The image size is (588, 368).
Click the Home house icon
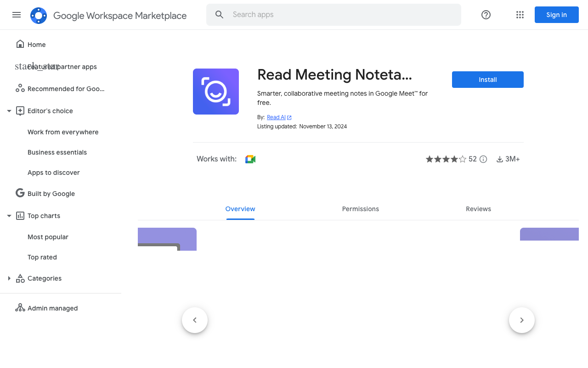point(20,44)
